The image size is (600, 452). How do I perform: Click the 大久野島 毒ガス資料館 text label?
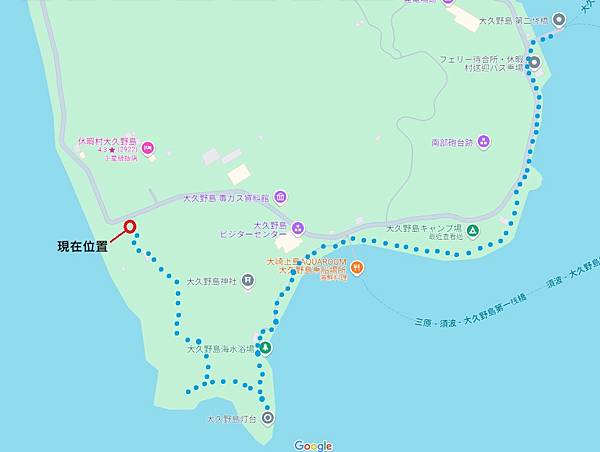pyautogui.click(x=226, y=198)
